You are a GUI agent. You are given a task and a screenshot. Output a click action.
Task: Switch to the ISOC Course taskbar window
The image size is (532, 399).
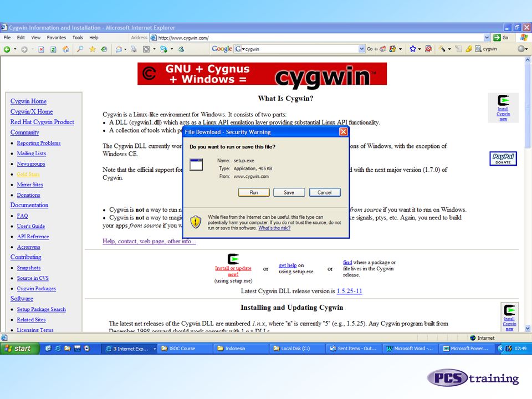tap(185, 349)
